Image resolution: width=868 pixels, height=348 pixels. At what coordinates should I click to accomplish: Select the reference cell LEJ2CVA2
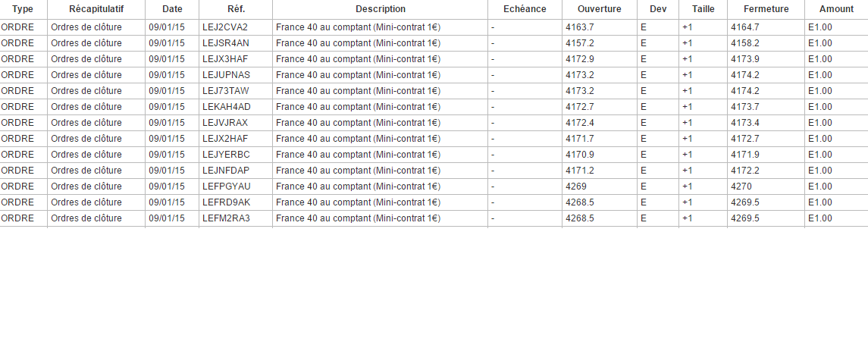pyautogui.click(x=225, y=27)
